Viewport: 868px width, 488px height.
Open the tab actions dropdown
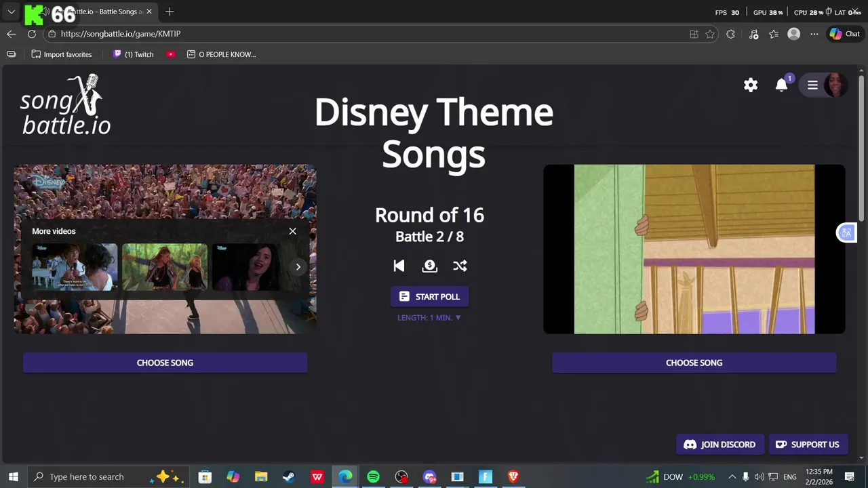12,12
